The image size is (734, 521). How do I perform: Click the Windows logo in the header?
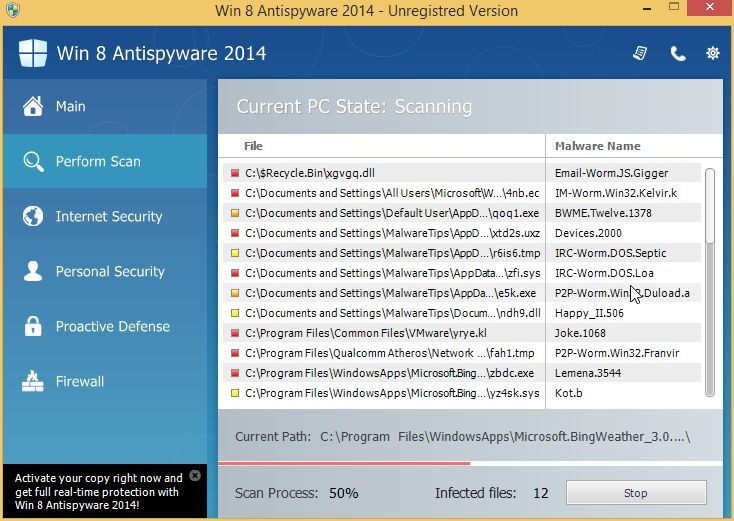pyautogui.click(x=33, y=53)
